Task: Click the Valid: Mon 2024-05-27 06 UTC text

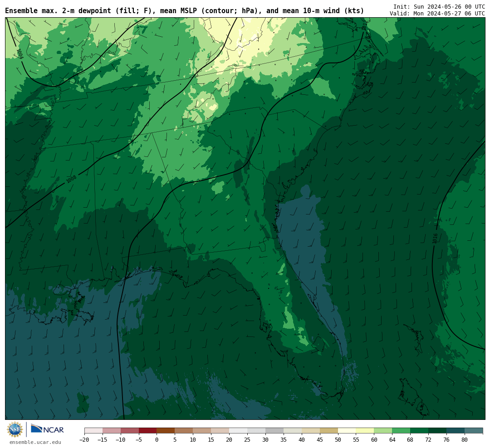Action: pos(437,14)
